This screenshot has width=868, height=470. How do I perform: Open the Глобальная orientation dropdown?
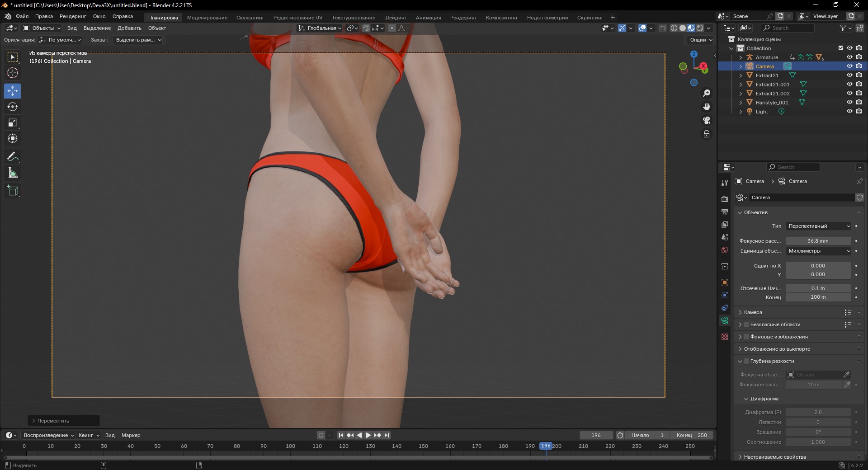(x=320, y=28)
